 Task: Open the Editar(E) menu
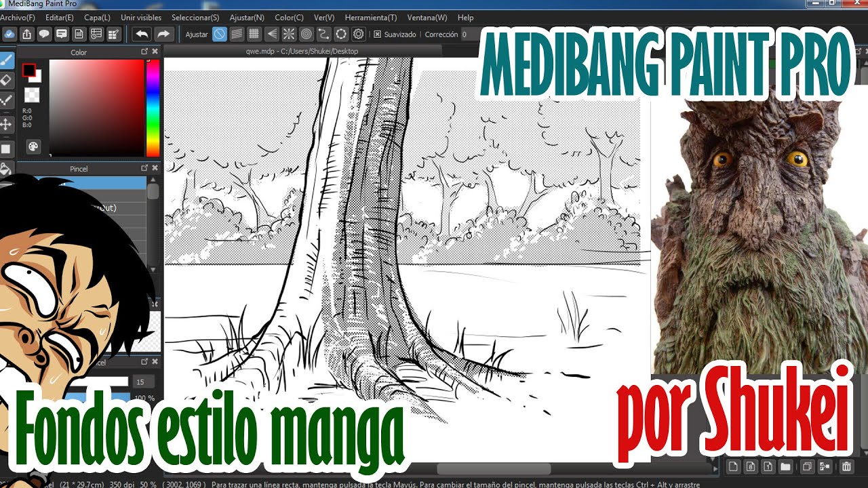pos(60,18)
